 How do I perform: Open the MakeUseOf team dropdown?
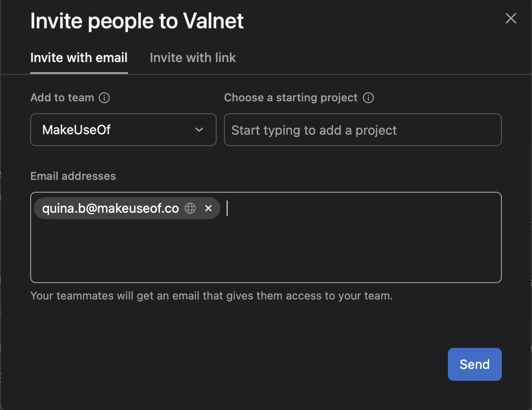[x=123, y=130]
